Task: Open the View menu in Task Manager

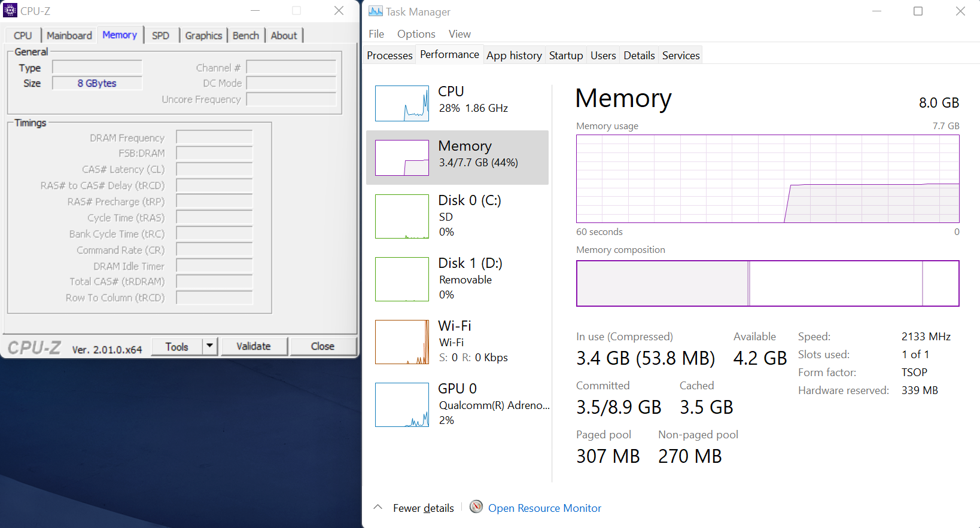Action: [459, 34]
